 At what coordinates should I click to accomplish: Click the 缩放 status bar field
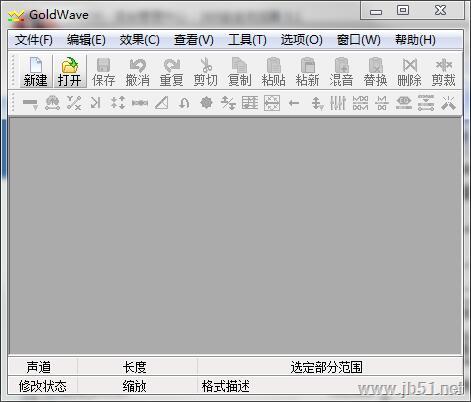pyautogui.click(x=138, y=386)
